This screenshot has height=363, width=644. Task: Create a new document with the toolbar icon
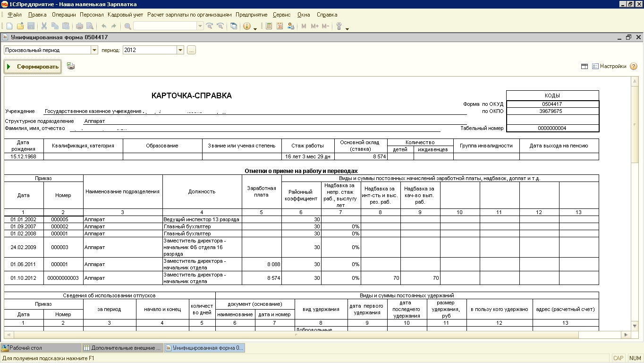tap(9, 26)
